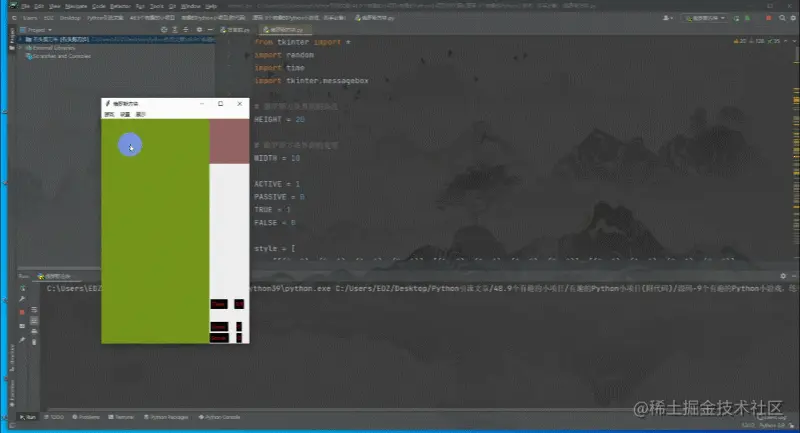Expand External Libraries tree node
800x433 pixels.
(x=21, y=48)
